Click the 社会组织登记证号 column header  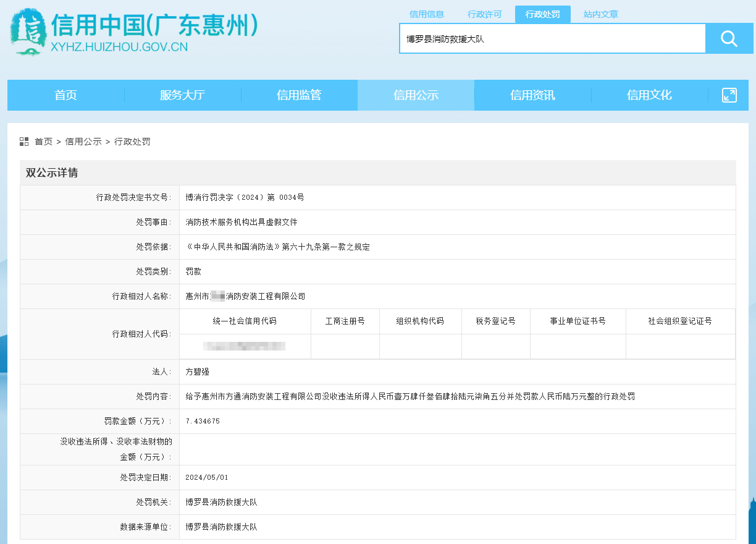point(680,321)
